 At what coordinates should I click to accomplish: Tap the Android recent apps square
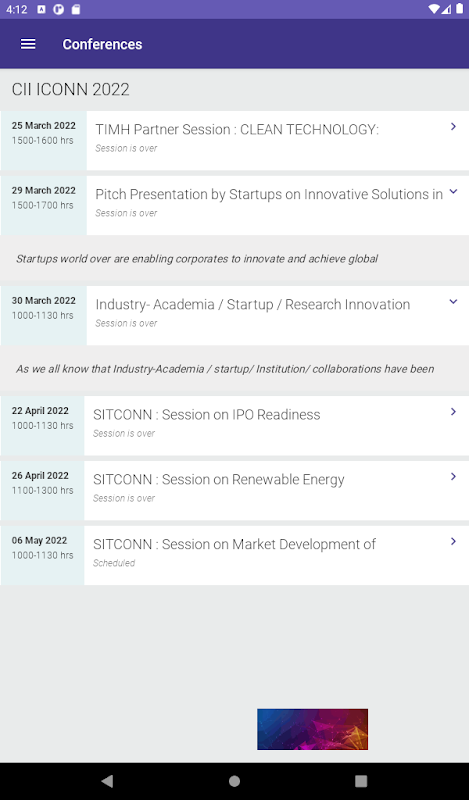(x=361, y=781)
